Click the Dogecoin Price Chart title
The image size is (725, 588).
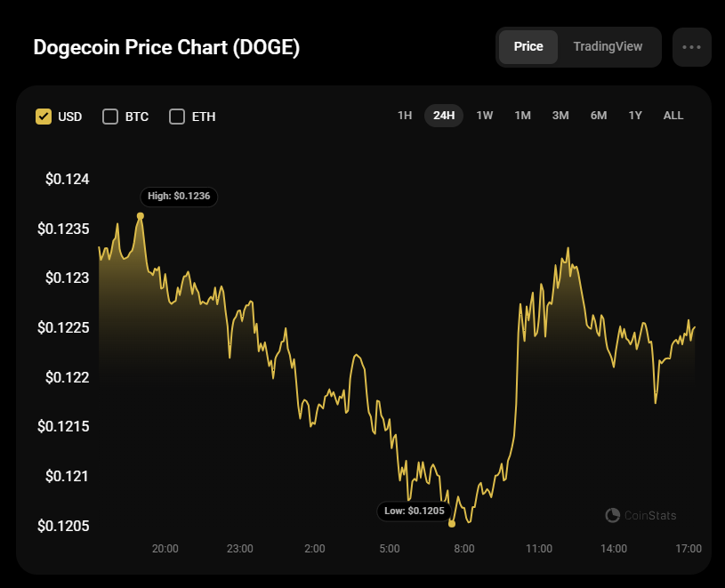[166, 48]
